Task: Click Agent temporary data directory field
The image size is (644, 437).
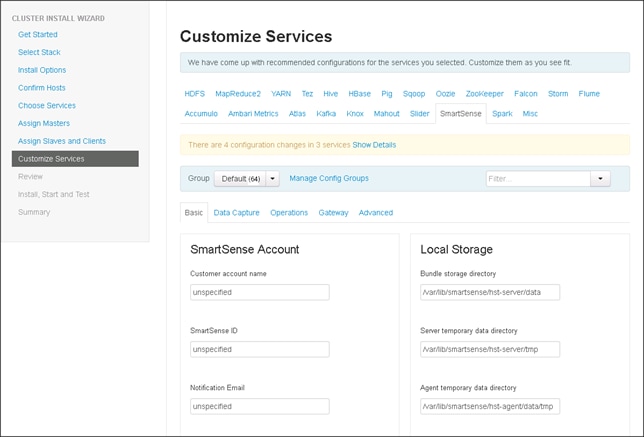Action: pyautogui.click(x=490, y=407)
